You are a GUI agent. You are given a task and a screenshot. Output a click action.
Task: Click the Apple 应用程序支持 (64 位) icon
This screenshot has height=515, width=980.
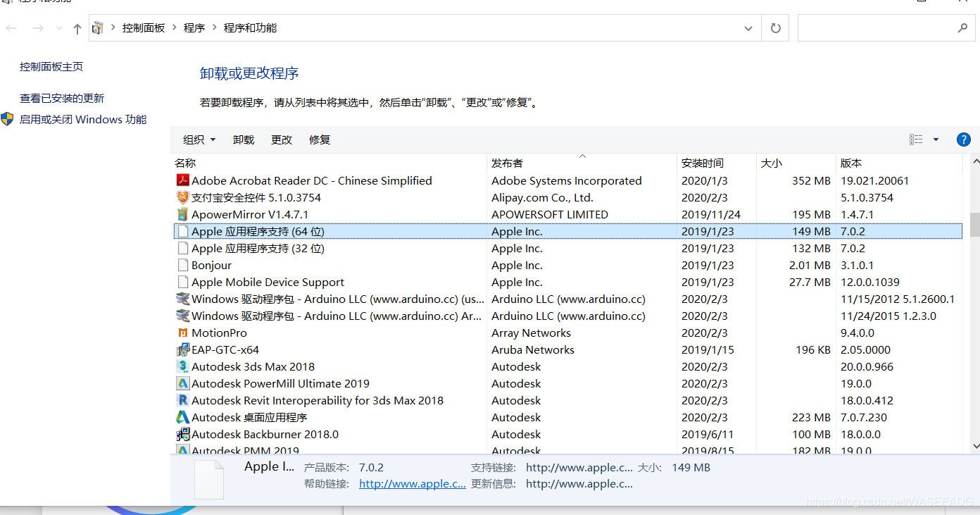tap(183, 231)
